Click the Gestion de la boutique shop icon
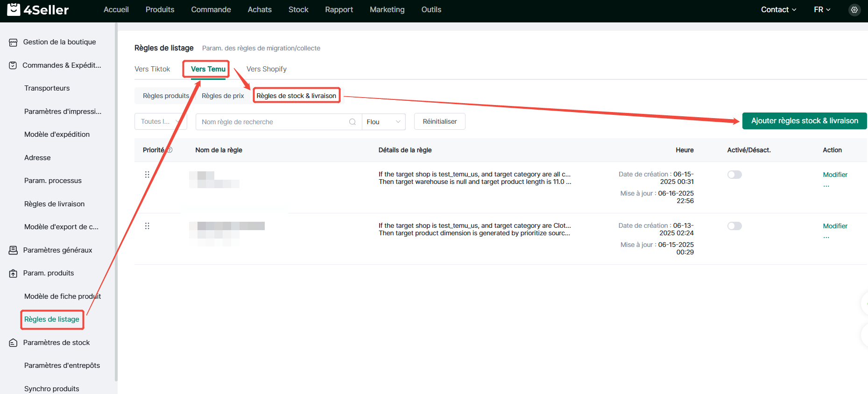 (13, 42)
